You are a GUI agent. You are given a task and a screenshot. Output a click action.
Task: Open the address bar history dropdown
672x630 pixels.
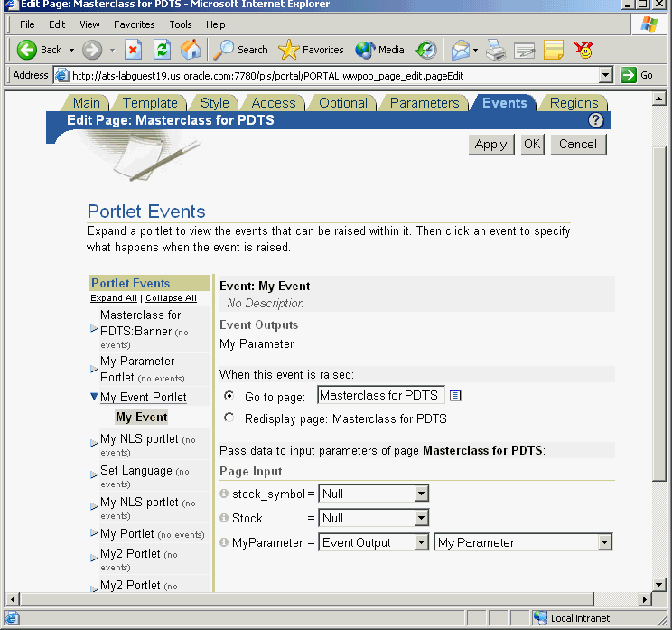pos(605,76)
